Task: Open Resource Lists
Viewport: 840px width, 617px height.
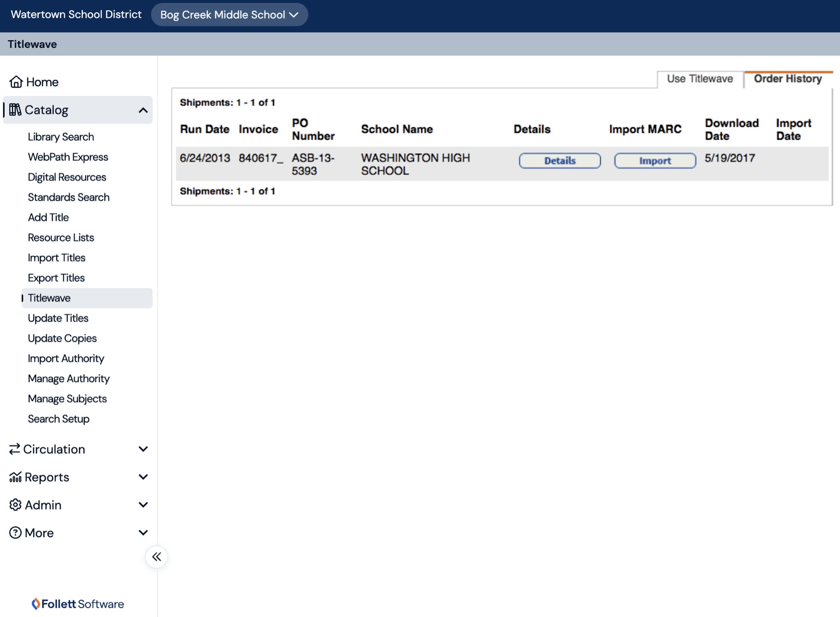Action: [61, 237]
